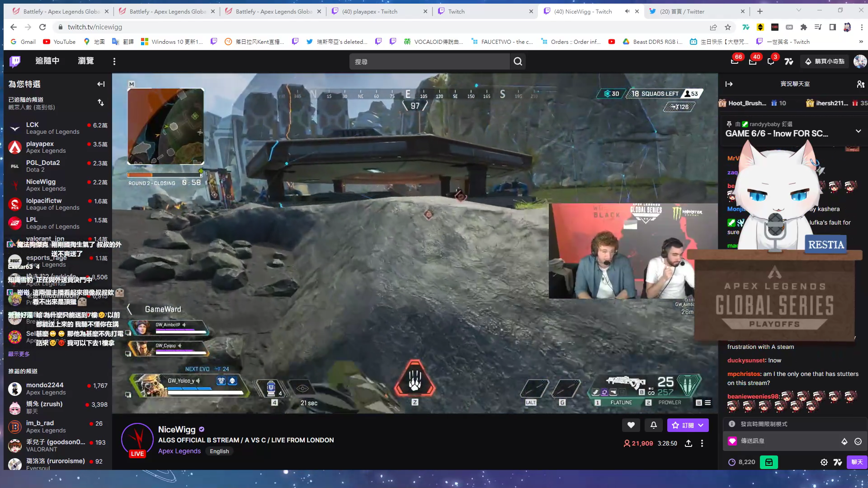Image resolution: width=868 pixels, height=488 pixels.
Task: Click NiceWigg channel avatar
Action: (x=137, y=440)
